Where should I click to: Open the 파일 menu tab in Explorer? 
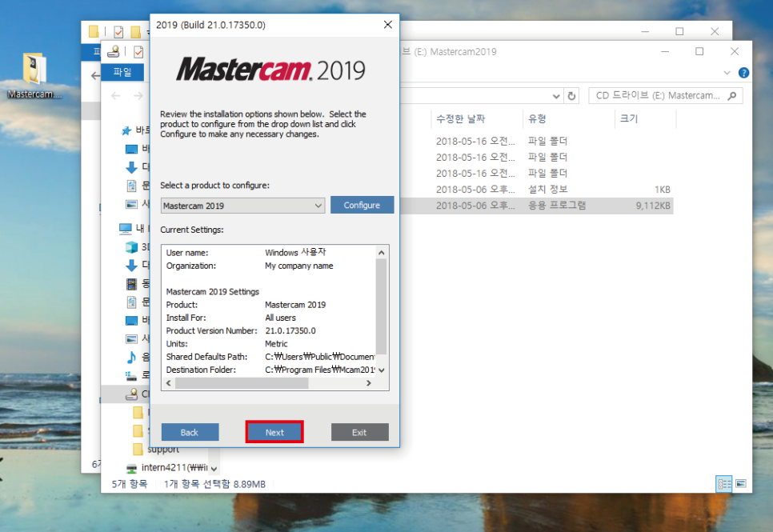tap(122, 73)
